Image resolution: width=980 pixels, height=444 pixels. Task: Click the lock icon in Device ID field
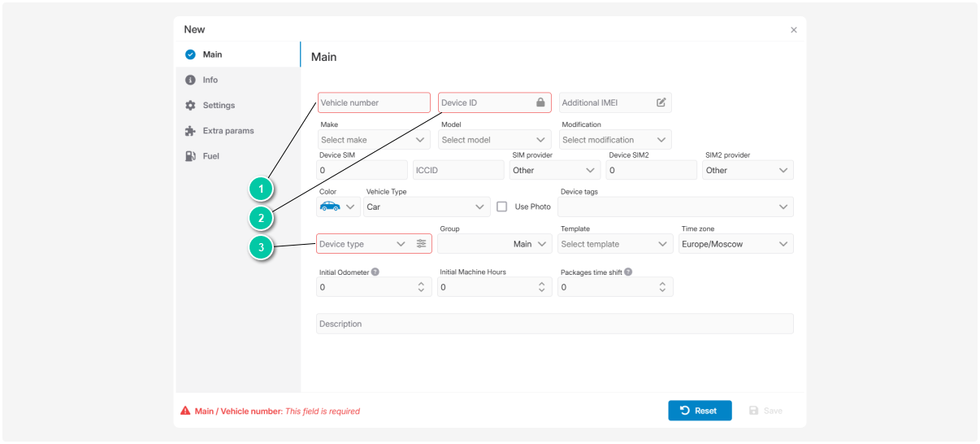540,102
